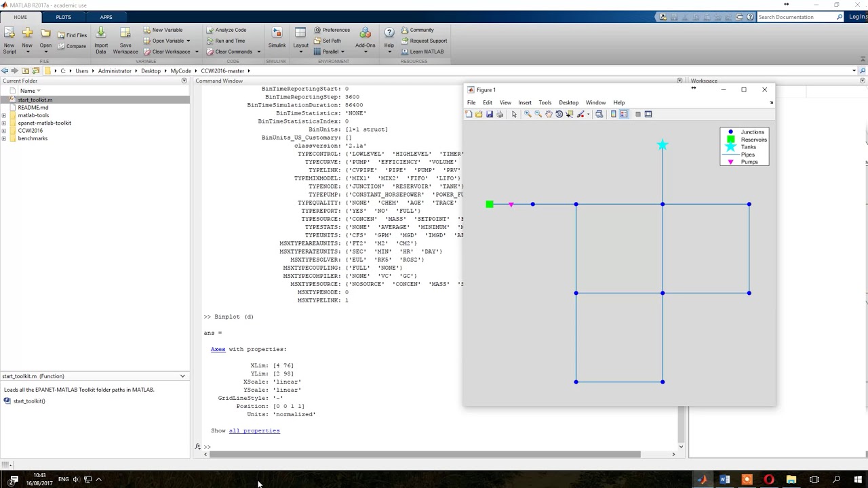This screenshot has height=488, width=868.
Task: Switch to the APPS tab
Action: coord(106,17)
